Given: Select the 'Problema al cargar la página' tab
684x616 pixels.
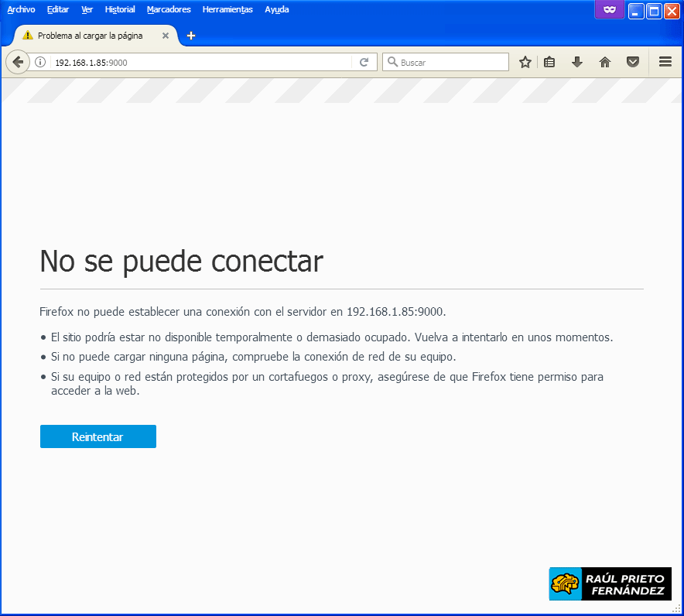Looking at the screenshot, I should point(90,36).
